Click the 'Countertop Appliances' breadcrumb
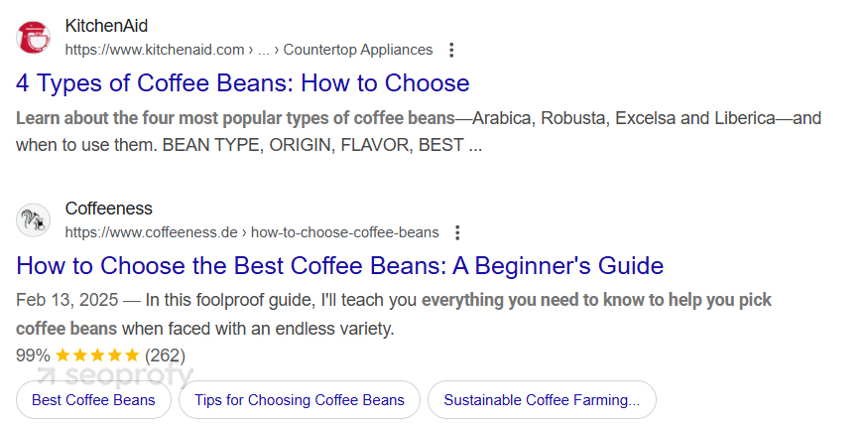The image size is (868, 428). 357,50
